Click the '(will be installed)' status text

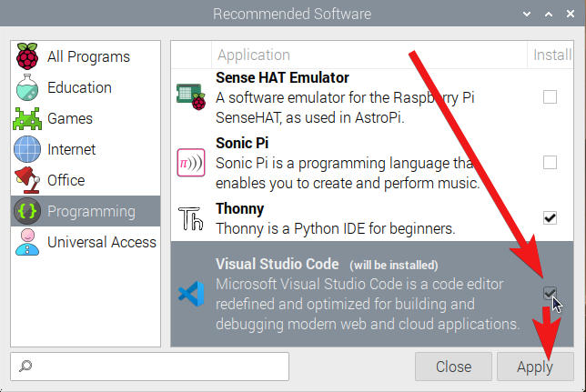coord(393,265)
